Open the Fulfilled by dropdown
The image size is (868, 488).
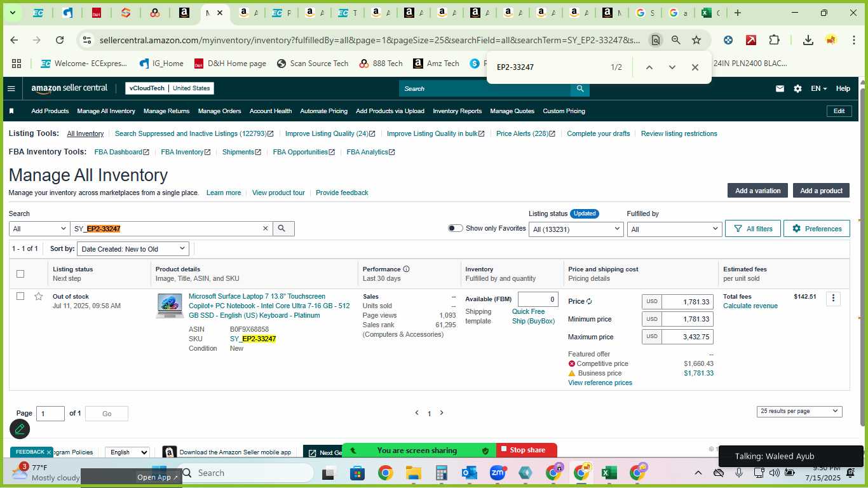[674, 229]
